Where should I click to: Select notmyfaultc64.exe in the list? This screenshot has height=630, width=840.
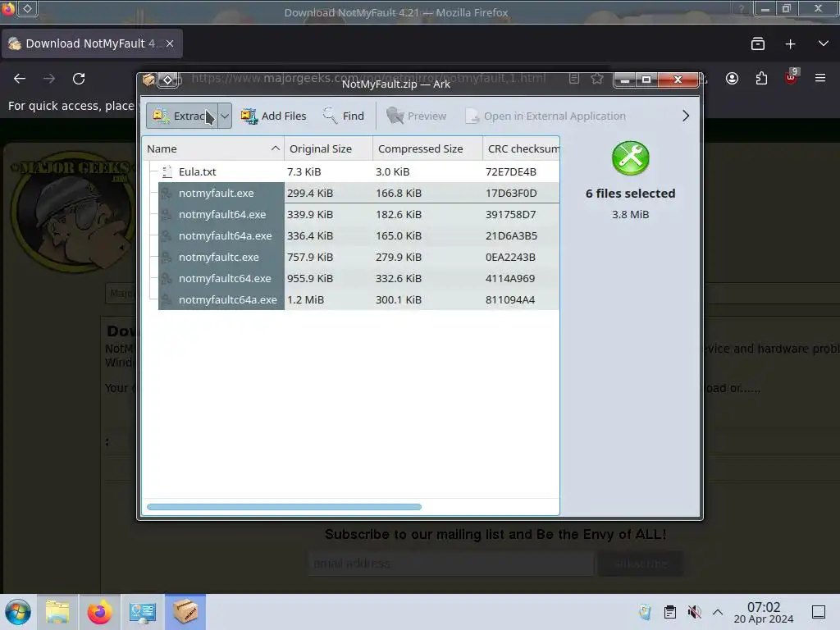(x=351, y=279)
